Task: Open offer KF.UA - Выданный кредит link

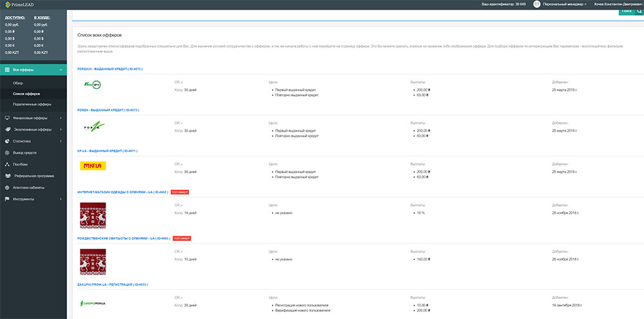Action: [107, 151]
